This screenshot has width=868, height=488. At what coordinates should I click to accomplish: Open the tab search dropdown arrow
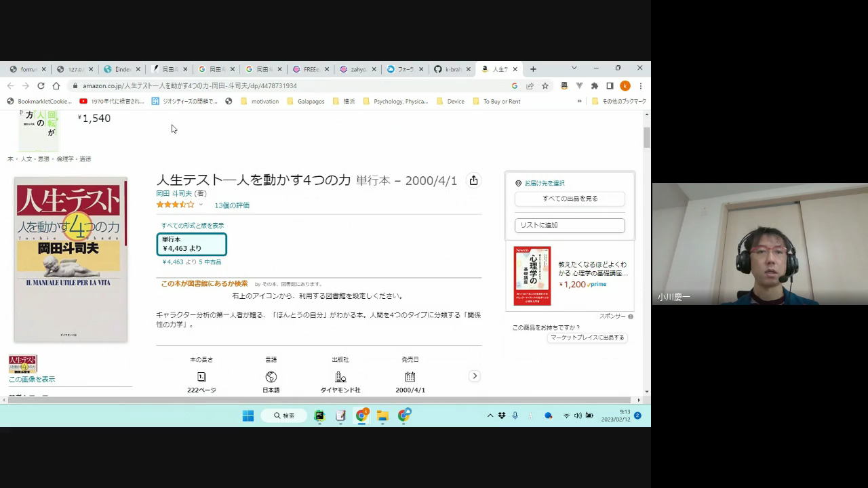click(x=574, y=68)
